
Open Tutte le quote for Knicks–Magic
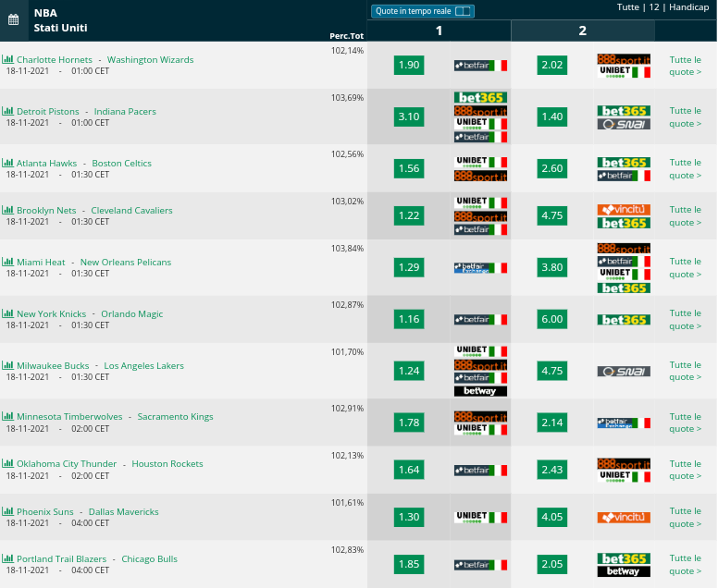coord(685,319)
